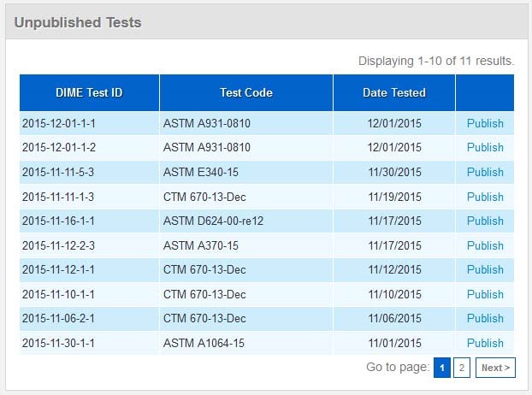Viewport: 532px width, 395px height.
Task: Click the ASTM A931-0810 cell in first row
Action: tap(206, 123)
